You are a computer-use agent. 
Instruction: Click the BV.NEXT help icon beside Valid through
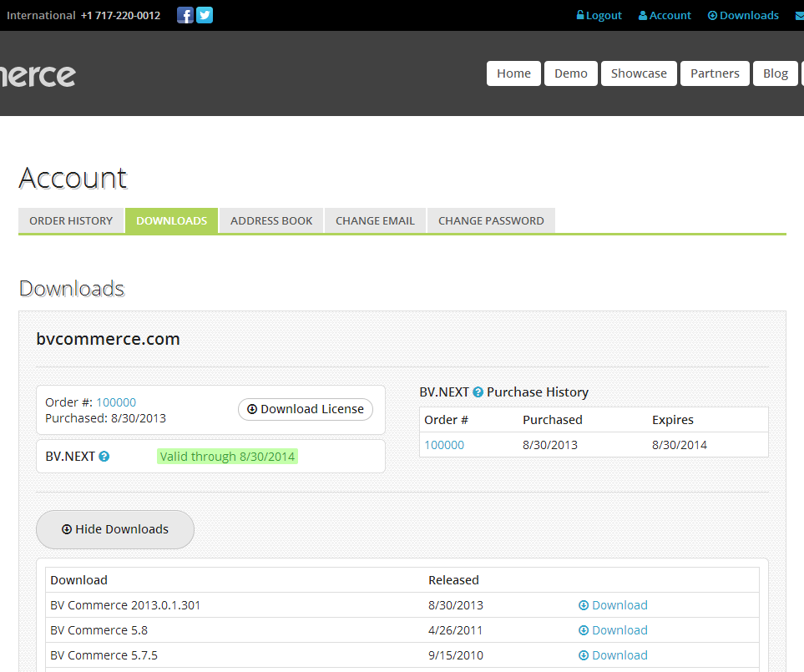pos(104,456)
